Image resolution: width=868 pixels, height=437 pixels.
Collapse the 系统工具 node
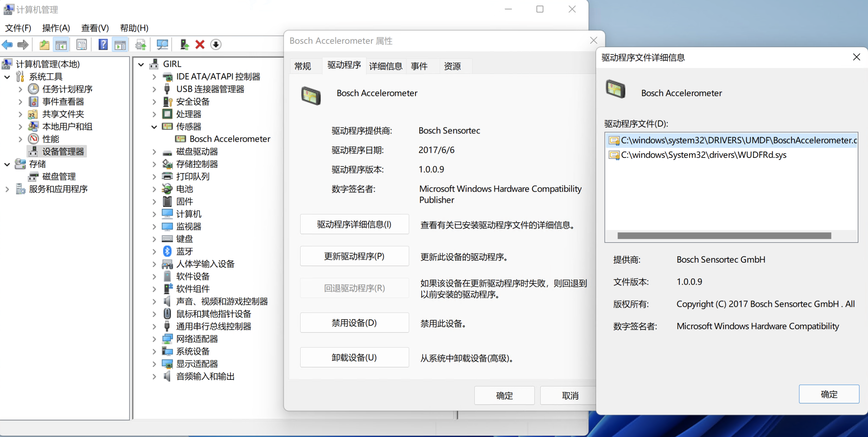tap(7, 77)
